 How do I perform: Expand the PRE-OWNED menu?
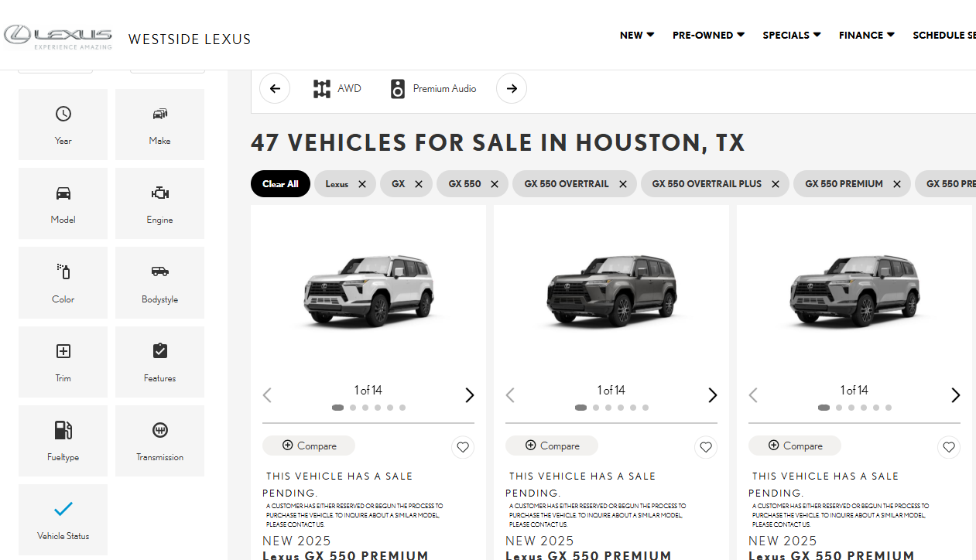coord(708,35)
